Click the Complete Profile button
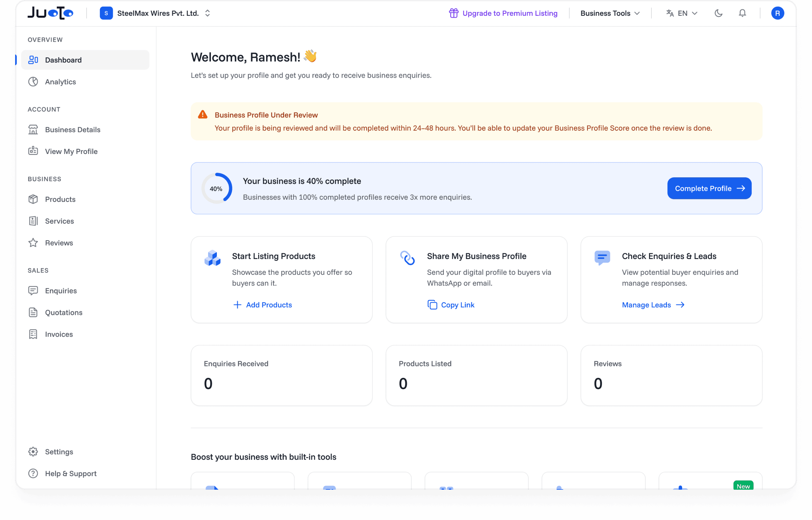The height and width of the screenshot is (520, 812). point(709,188)
